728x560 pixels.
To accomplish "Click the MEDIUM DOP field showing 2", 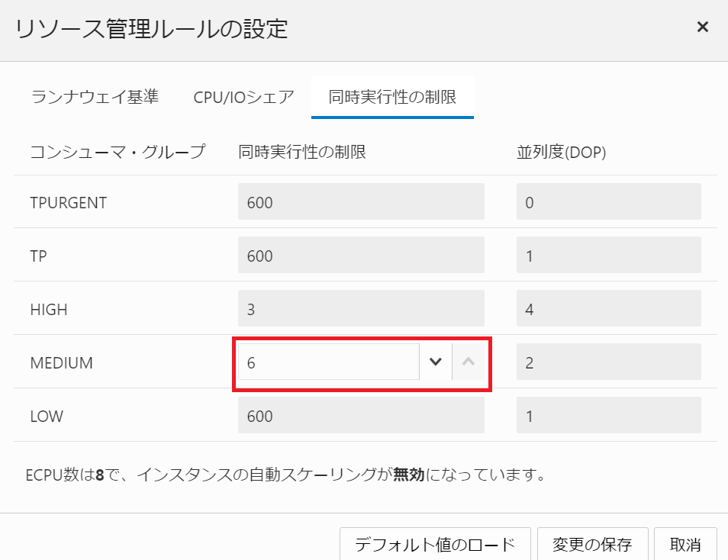I will [608, 362].
